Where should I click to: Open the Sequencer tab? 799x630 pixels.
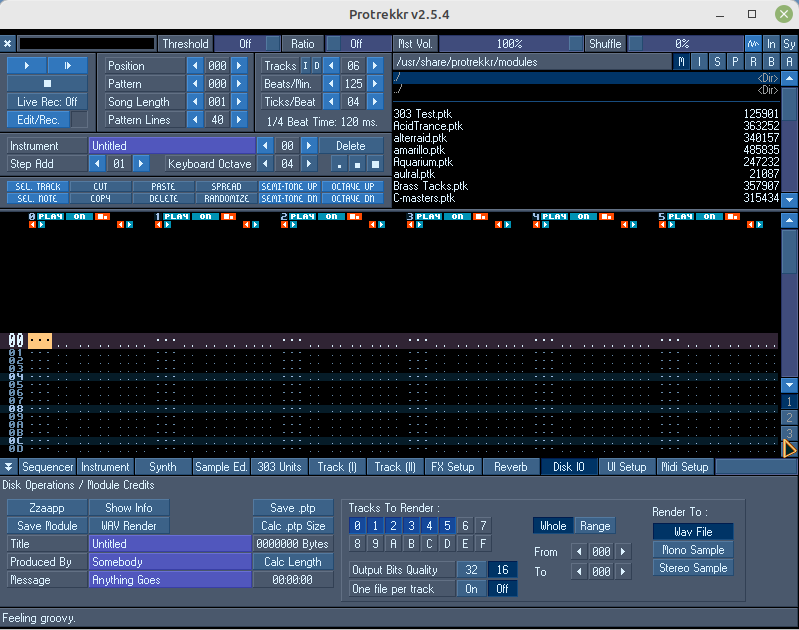[48, 466]
